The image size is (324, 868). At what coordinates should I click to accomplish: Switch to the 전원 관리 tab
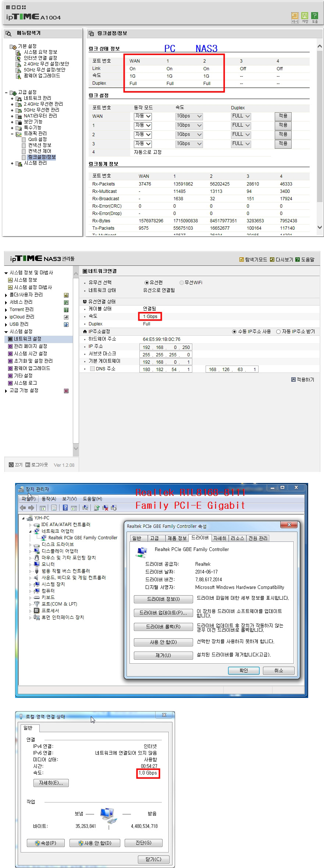click(x=258, y=538)
